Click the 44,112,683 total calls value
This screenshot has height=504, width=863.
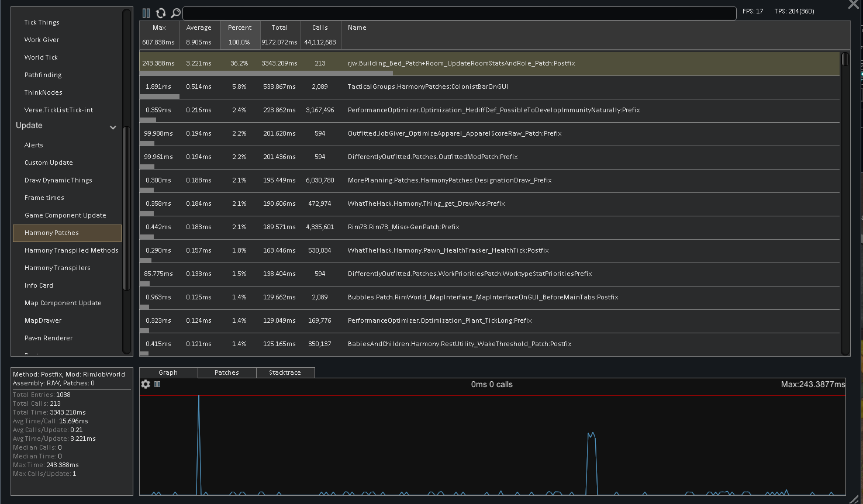[320, 42]
